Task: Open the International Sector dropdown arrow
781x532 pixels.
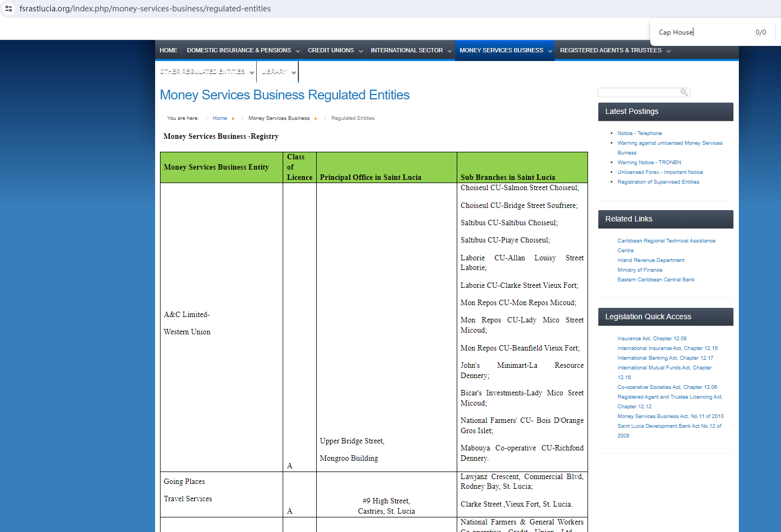Action: [449, 51]
